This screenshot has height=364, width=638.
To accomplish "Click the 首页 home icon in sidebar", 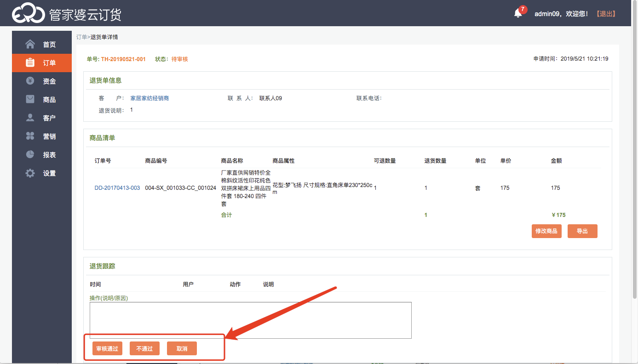I will click(30, 44).
